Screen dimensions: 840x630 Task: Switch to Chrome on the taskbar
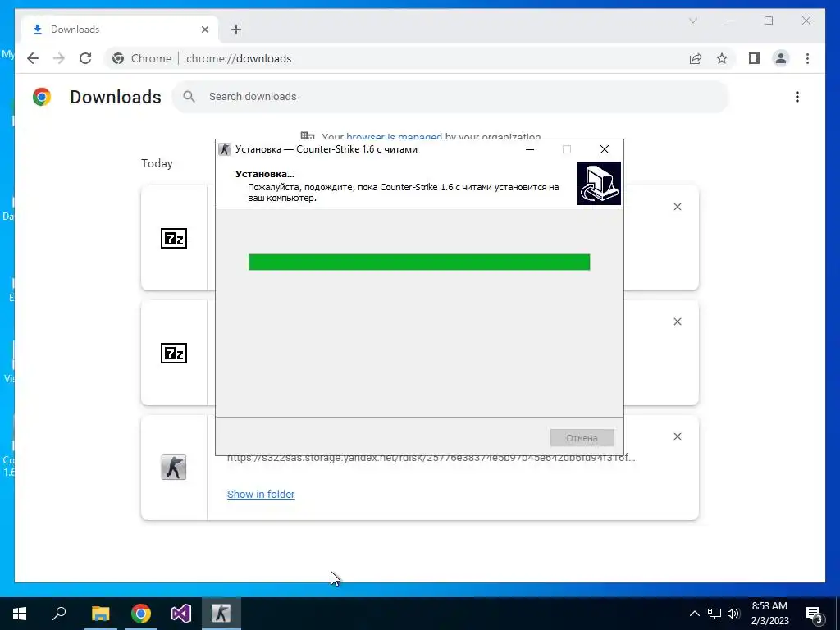tap(141, 614)
